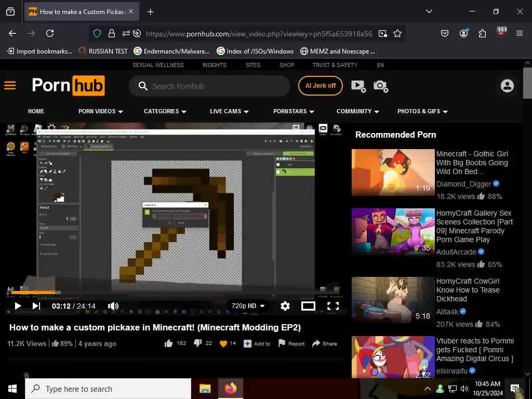
Task: Open Firefox View tab overview icon
Action: pos(10,11)
